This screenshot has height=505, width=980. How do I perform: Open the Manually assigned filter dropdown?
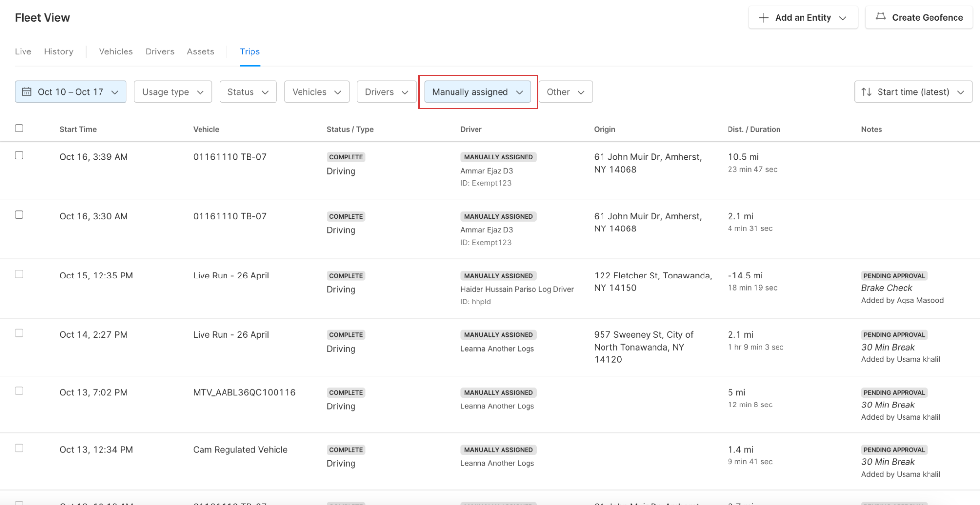tap(477, 92)
